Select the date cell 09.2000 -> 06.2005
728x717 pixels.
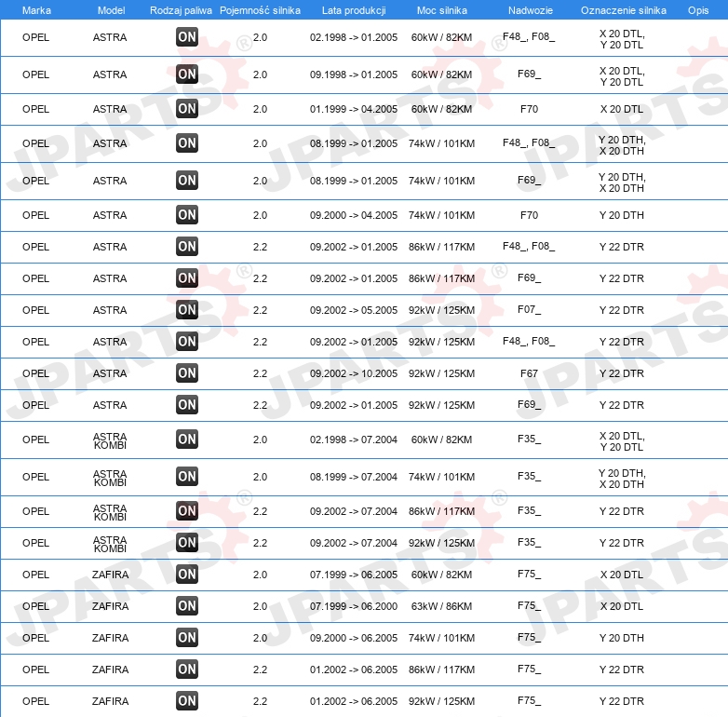click(x=354, y=638)
